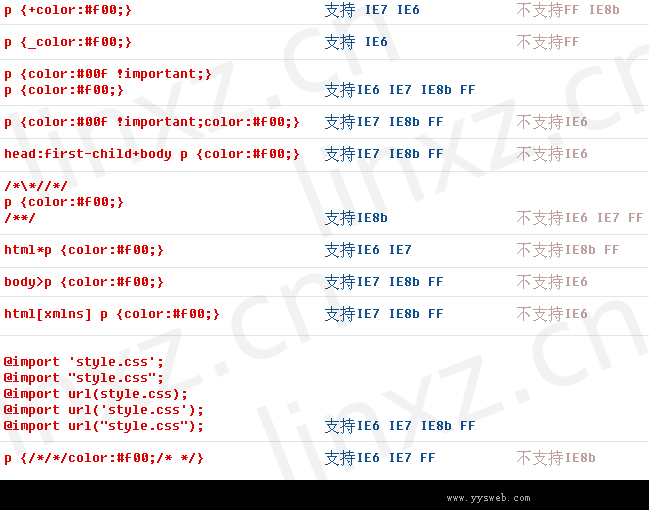649x510 pixels.
Task: Select "支持IE7 IE8b FF" in the body>p row
Action: 384,282
